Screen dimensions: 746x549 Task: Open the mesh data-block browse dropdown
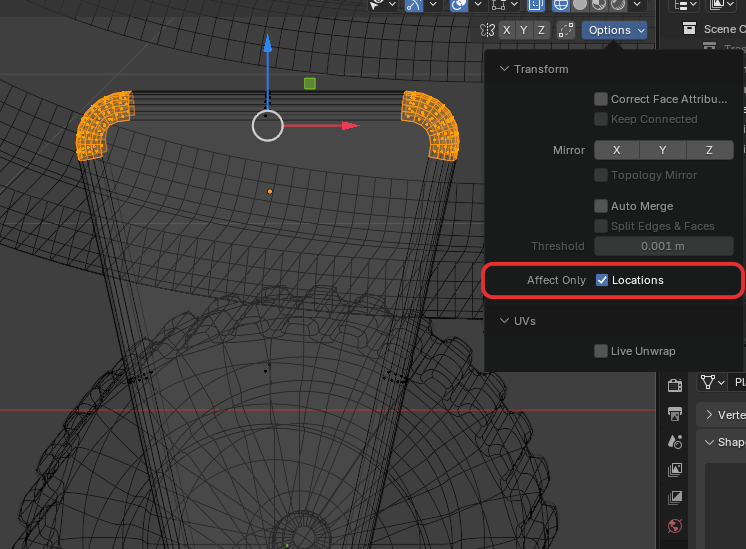tap(712, 382)
